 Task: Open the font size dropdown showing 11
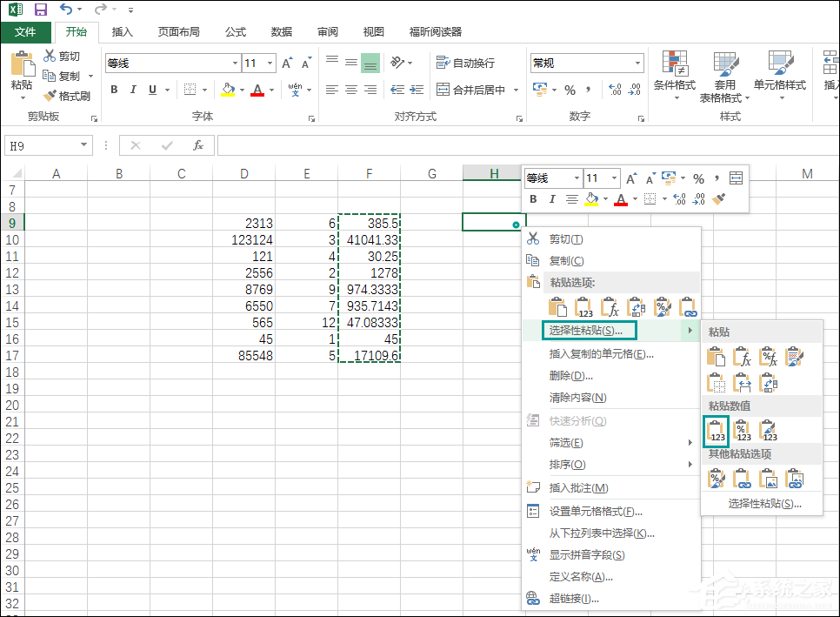pos(258,63)
